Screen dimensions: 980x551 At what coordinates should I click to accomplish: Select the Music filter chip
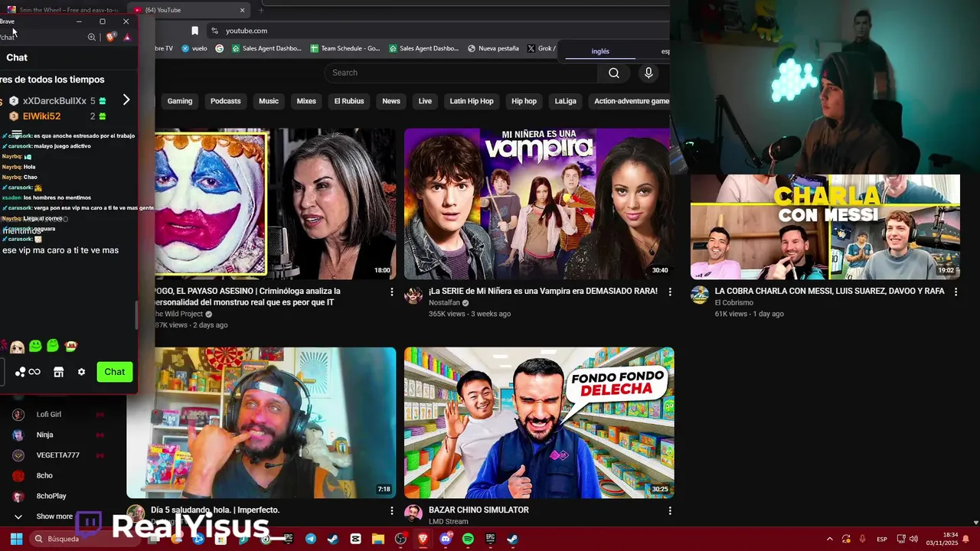[269, 101]
